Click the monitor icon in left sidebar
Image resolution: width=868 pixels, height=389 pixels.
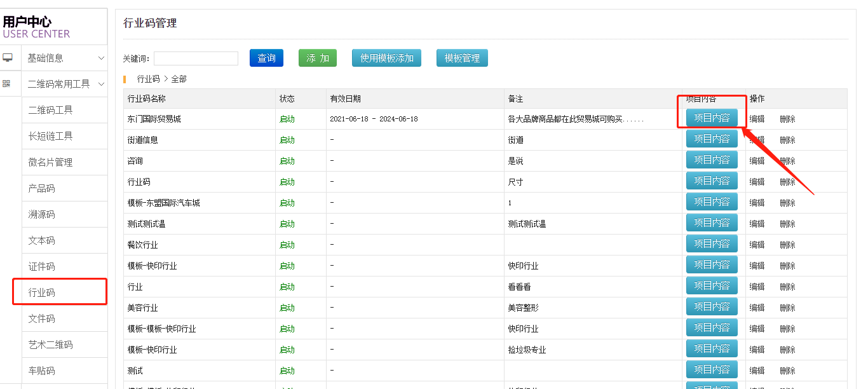pyautogui.click(x=8, y=58)
